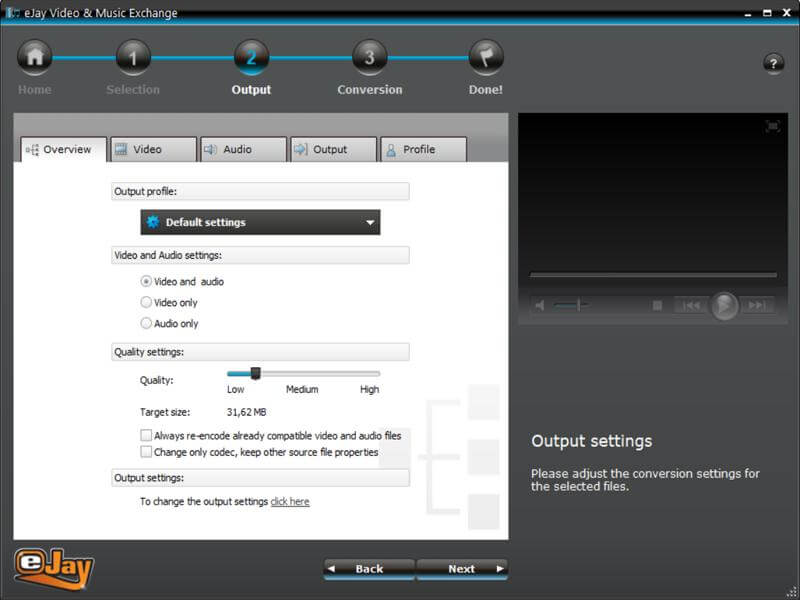Image resolution: width=800 pixels, height=600 pixels.
Task: Open the Selection step icon
Action: (x=134, y=57)
